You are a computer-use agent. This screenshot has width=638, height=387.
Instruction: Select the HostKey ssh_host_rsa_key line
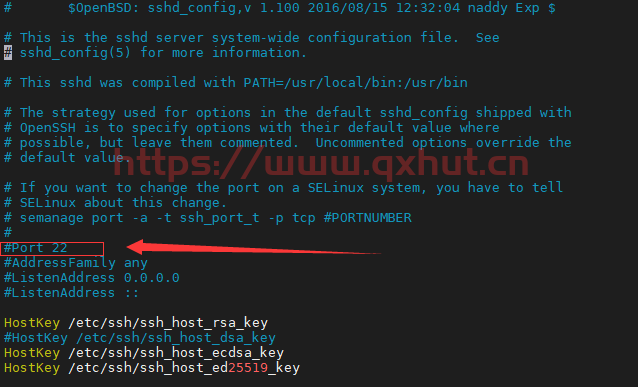pyautogui.click(x=136, y=323)
